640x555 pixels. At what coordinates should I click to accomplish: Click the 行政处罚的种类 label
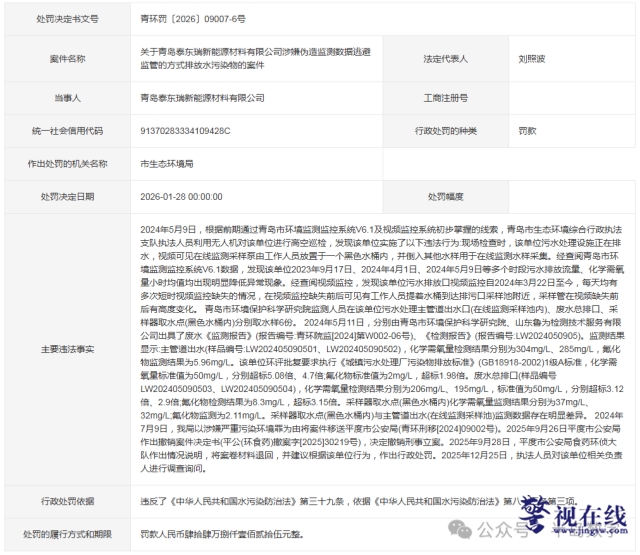pos(445,131)
